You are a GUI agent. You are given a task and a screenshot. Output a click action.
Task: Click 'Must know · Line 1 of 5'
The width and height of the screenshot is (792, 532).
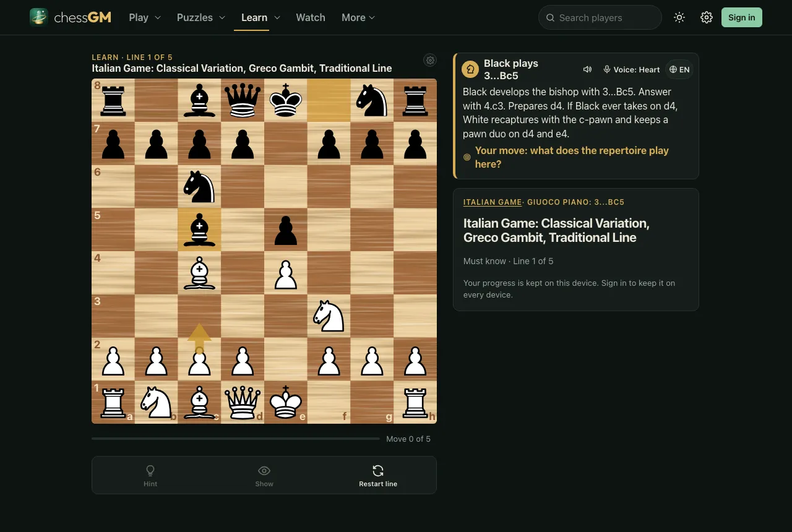pos(509,261)
